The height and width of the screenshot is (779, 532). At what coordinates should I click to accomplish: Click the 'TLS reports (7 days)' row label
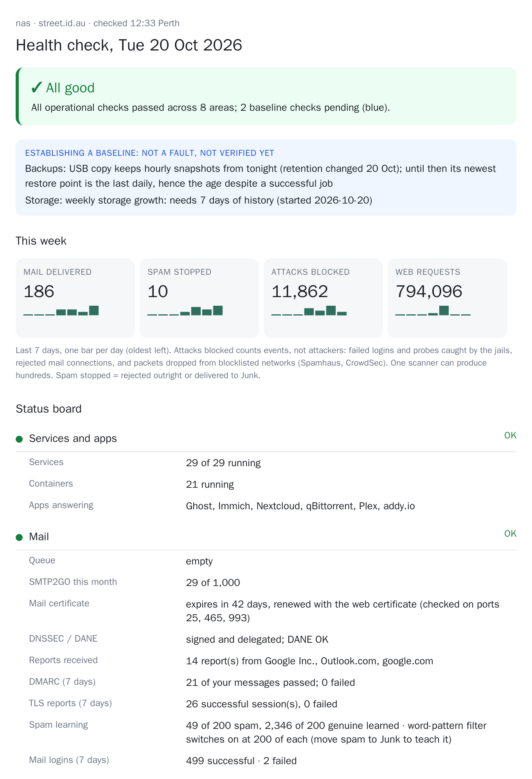pos(70,703)
